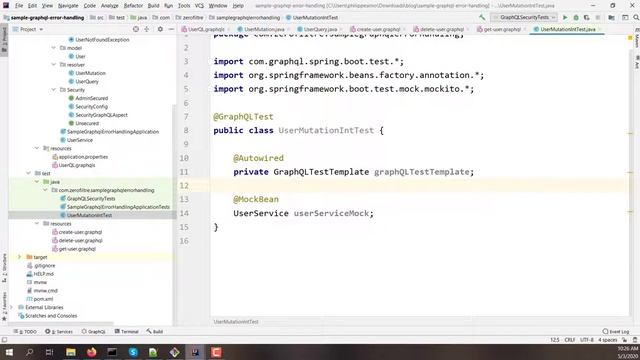The height and width of the screenshot is (360, 640).
Task: Hide the Project panel with minimize icon
Action: point(171,29)
